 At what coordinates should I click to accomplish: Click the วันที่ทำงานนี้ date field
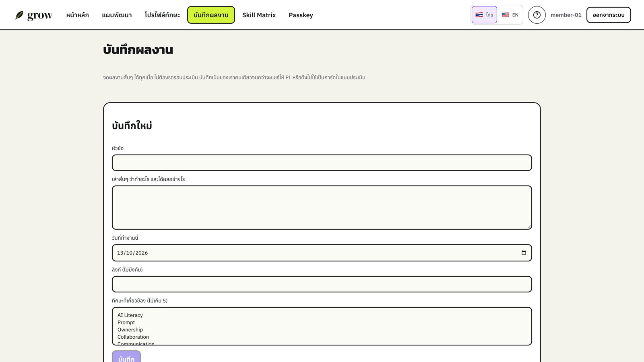(322, 253)
